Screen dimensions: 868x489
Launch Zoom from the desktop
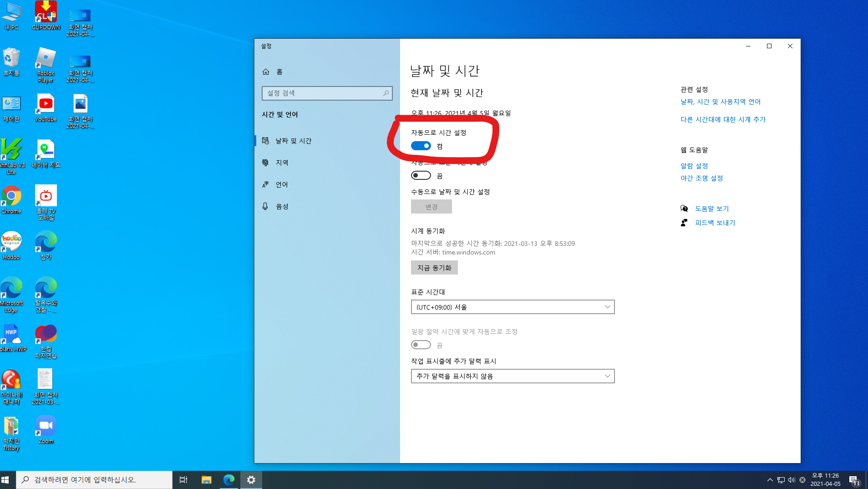pos(46,430)
